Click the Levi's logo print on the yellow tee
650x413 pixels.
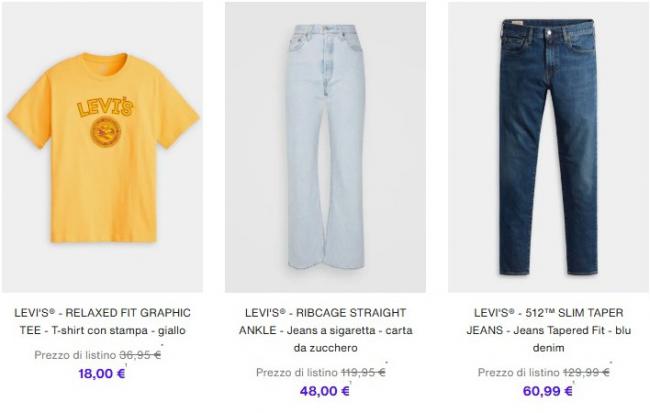tap(105, 107)
